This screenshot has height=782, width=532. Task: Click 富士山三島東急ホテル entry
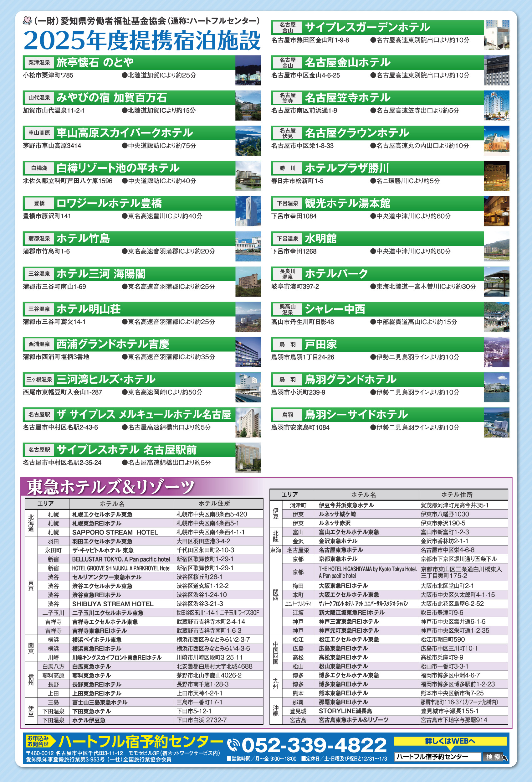coord(100,702)
